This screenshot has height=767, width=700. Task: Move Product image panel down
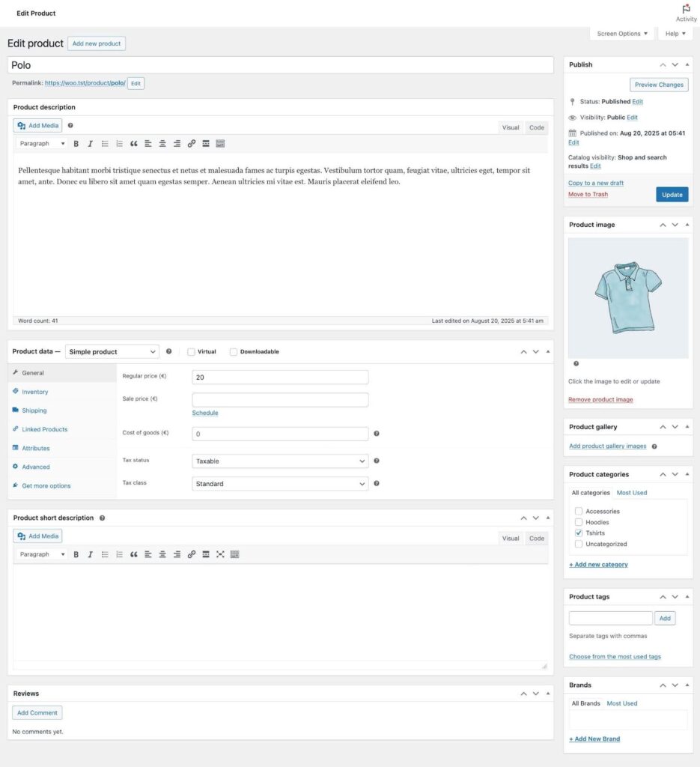675,225
